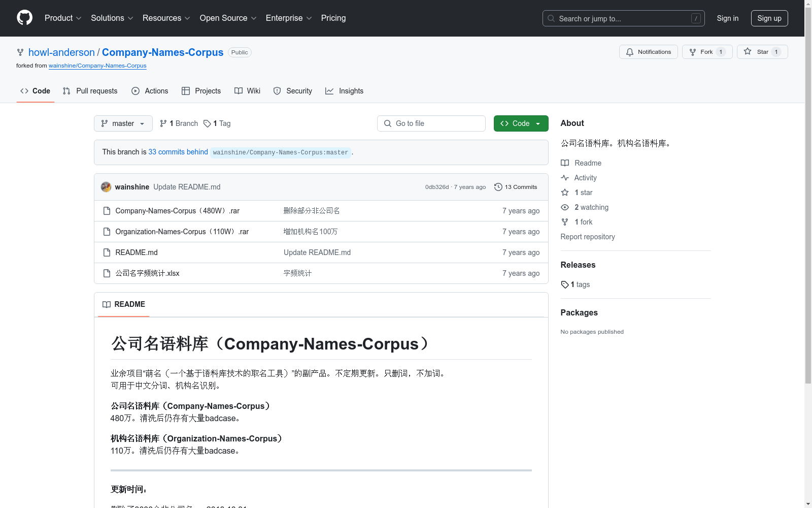This screenshot has width=812, height=508.
Task: Open the README.md file
Action: pos(137,252)
